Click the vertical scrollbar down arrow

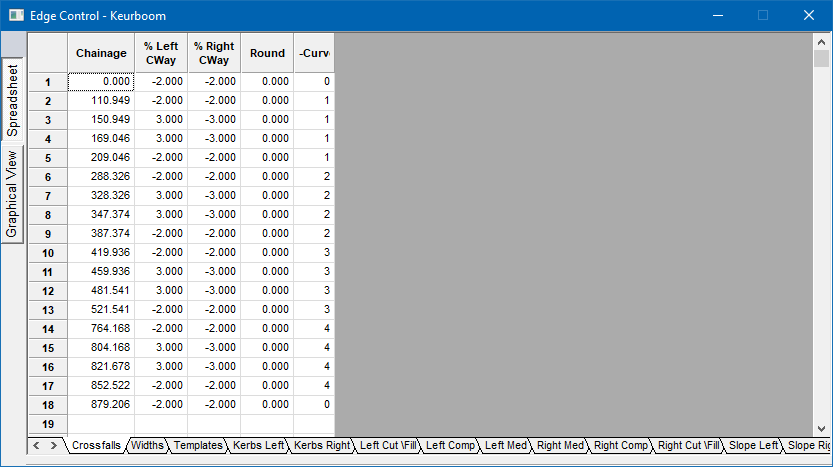[x=821, y=427]
